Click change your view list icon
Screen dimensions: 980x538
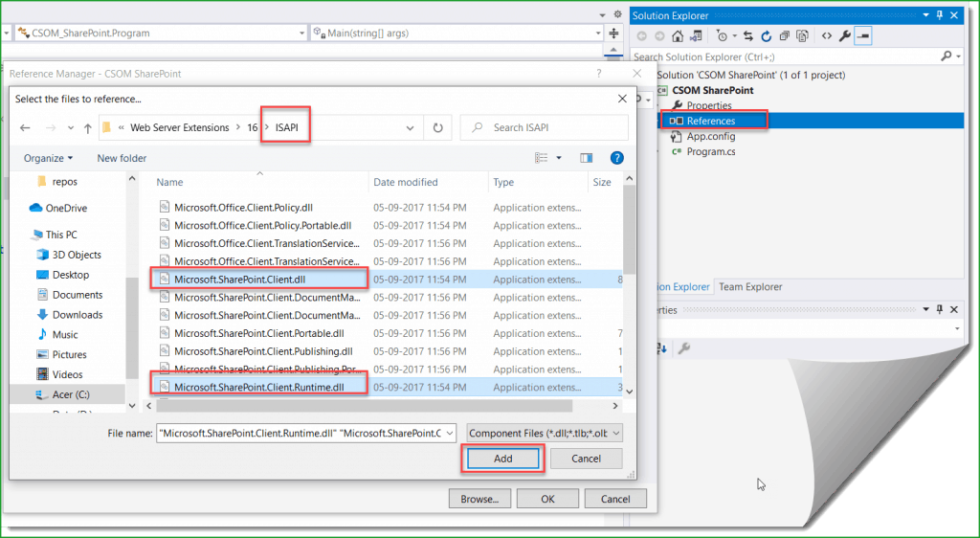click(542, 158)
